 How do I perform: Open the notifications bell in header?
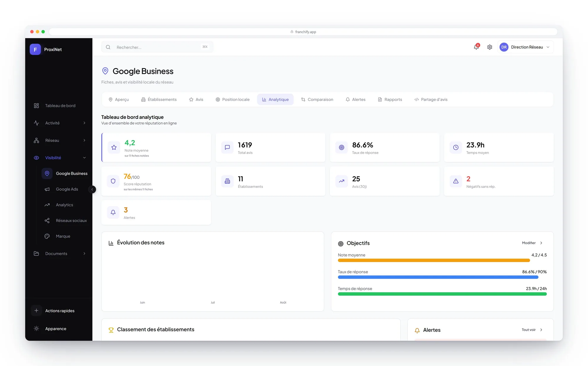click(476, 47)
